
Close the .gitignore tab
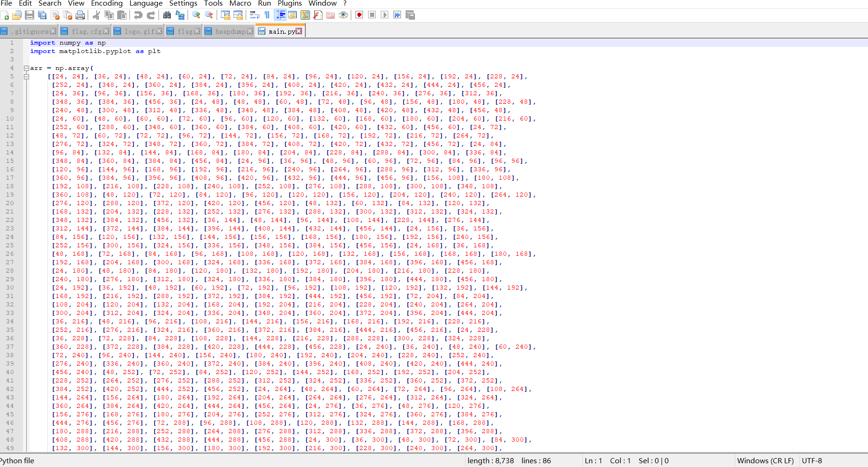[53, 31]
